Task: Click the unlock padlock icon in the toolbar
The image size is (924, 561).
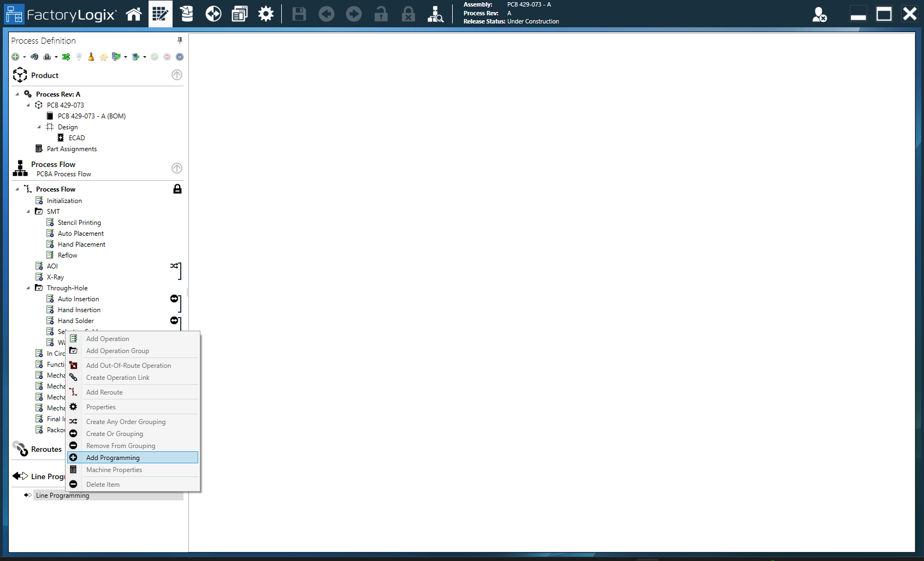Action: pos(381,14)
